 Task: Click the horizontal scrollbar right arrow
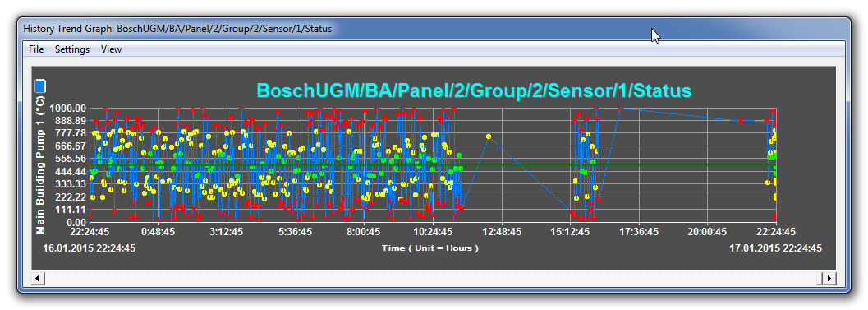829,278
